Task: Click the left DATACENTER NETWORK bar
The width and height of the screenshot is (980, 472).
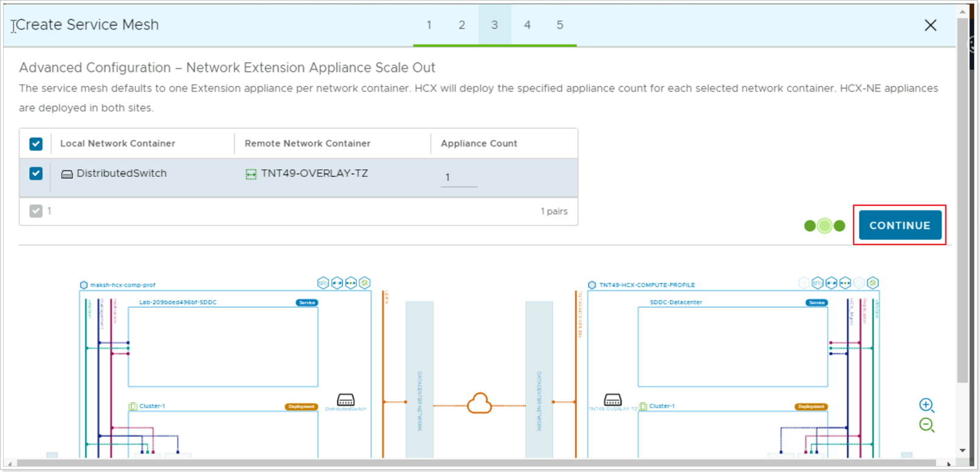Action: tap(419, 380)
